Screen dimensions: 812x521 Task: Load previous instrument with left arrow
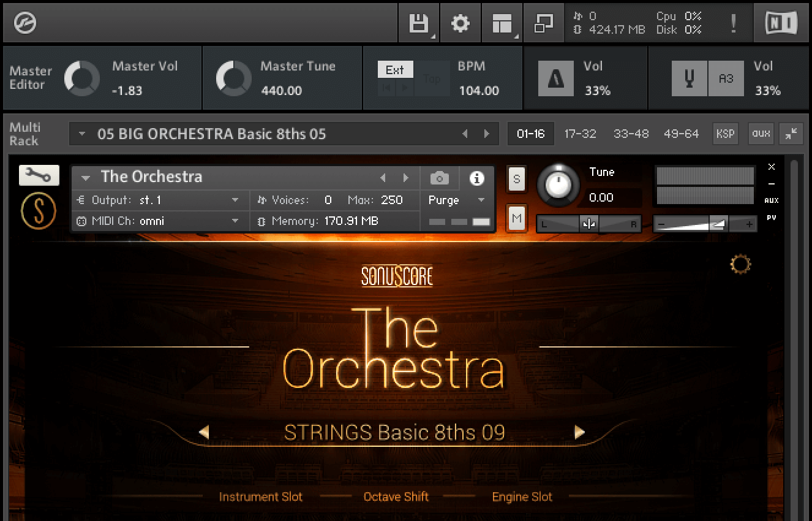(383, 178)
